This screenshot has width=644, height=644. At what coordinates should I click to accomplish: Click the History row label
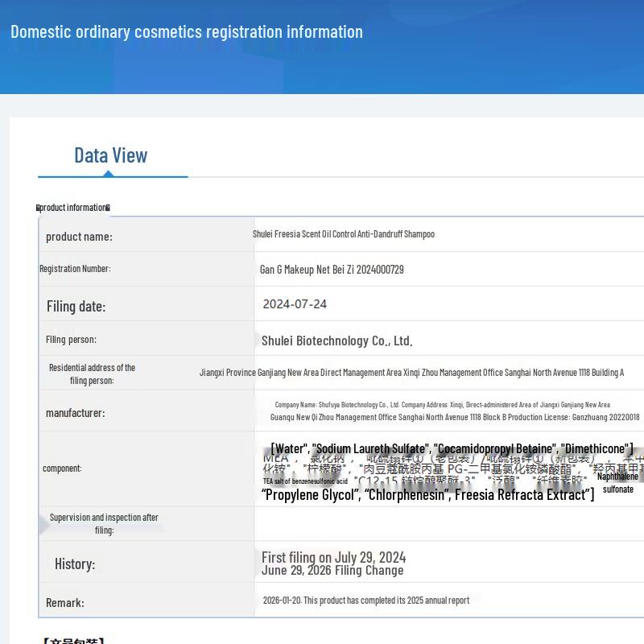click(75, 564)
